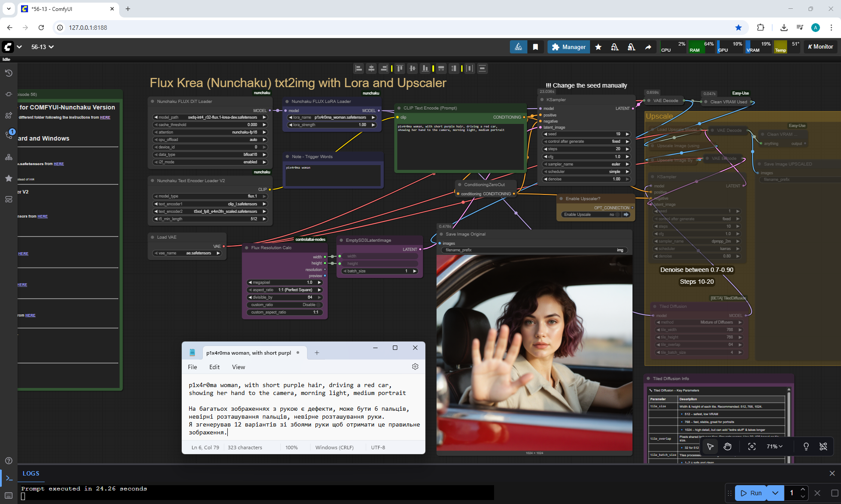
Task: Open the ComfyUI Manager
Action: (569, 47)
